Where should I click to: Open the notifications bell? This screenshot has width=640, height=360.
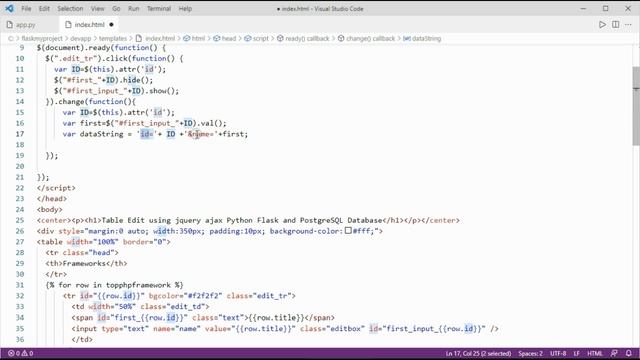click(629, 353)
